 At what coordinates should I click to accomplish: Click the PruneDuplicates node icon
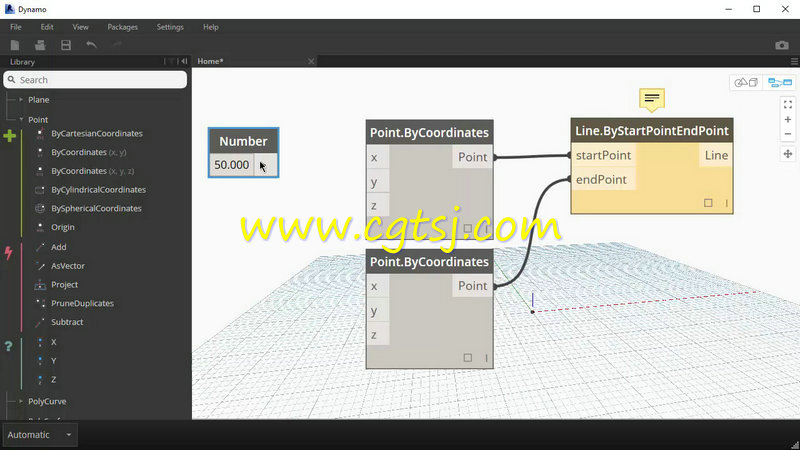40,303
